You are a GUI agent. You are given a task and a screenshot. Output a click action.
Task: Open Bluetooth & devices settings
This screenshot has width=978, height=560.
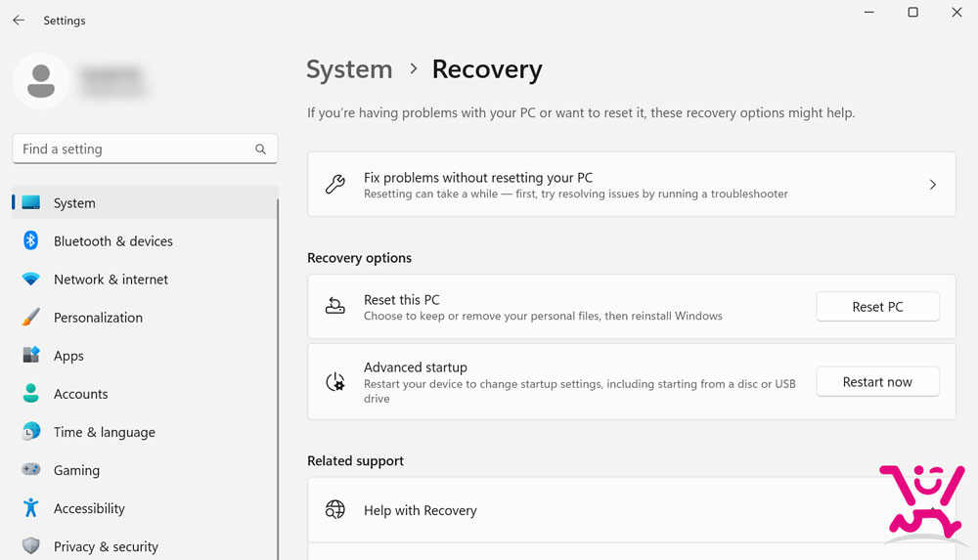click(145, 240)
